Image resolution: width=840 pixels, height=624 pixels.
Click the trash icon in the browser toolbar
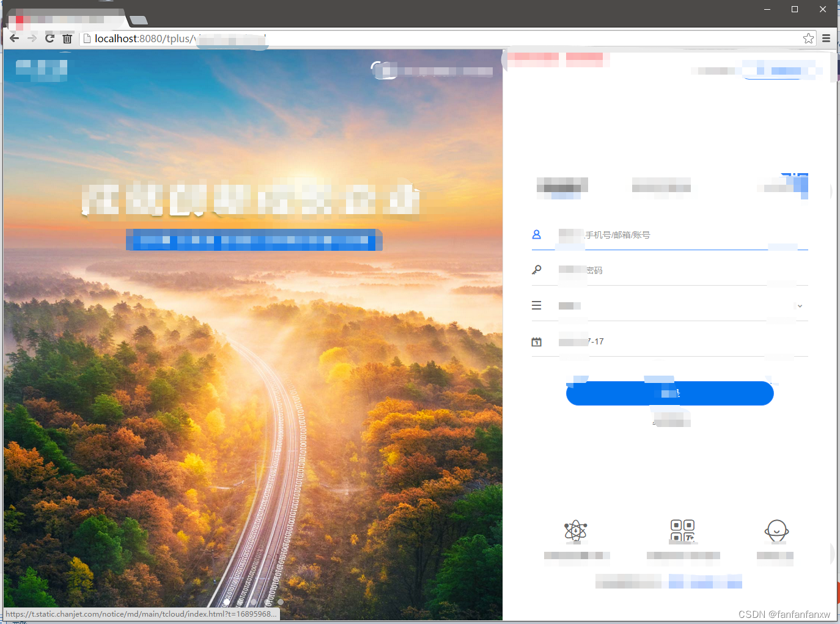click(67, 38)
